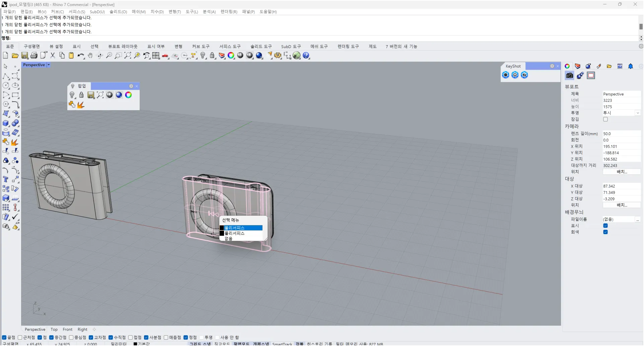Image resolution: width=644 pixels, height=346 pixels.
Task: Toggle the 중간점 osnap checkbox
Action: (x=51, y=338)
